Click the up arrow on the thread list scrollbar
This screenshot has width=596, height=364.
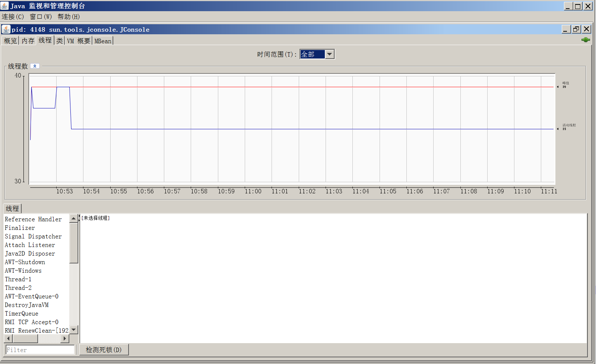[x=73, y=219]
